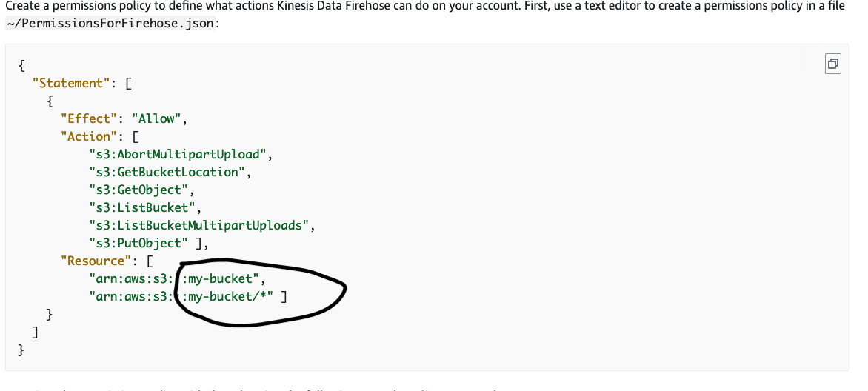
Task: Click the "Resource" key in the policy
Action: click(93, 261)
